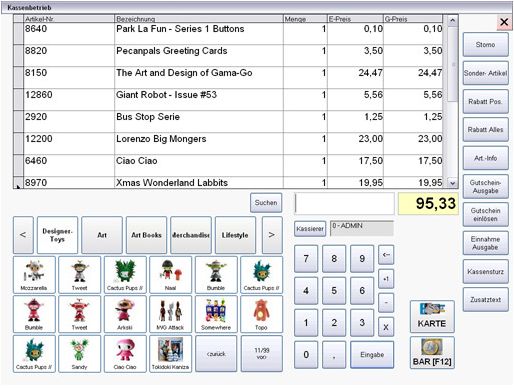The image size is (514, 388).
Task: Tap keypad digit 7
Action: click(306, 259)
